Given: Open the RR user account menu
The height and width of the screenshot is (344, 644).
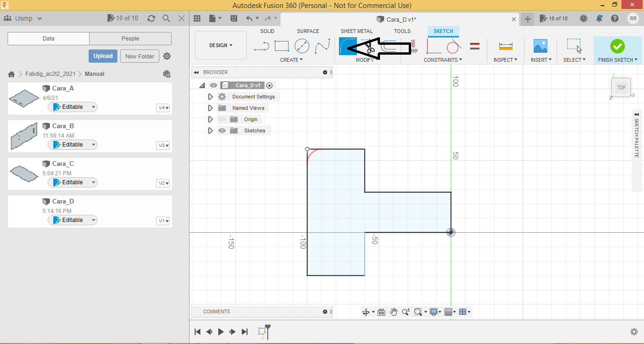Looking at the screenshot, I should (x=633, y=18).
